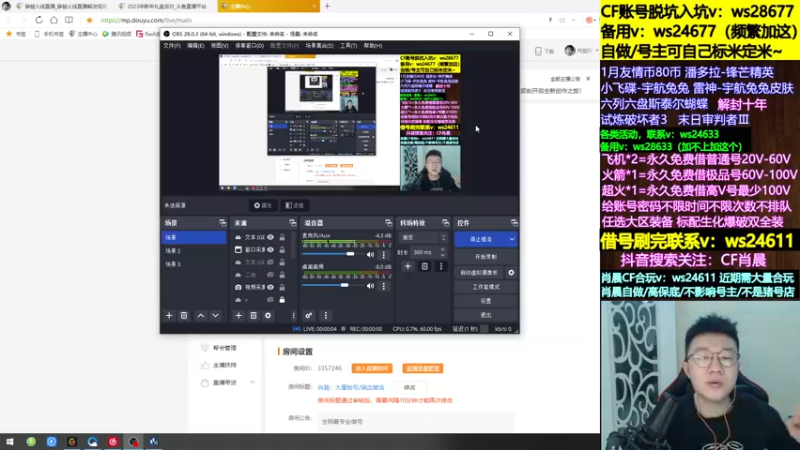This screenshot has width=800, height=450.
Task: Collapse the 直播带货 sidebar section
Action: [252, 382]
